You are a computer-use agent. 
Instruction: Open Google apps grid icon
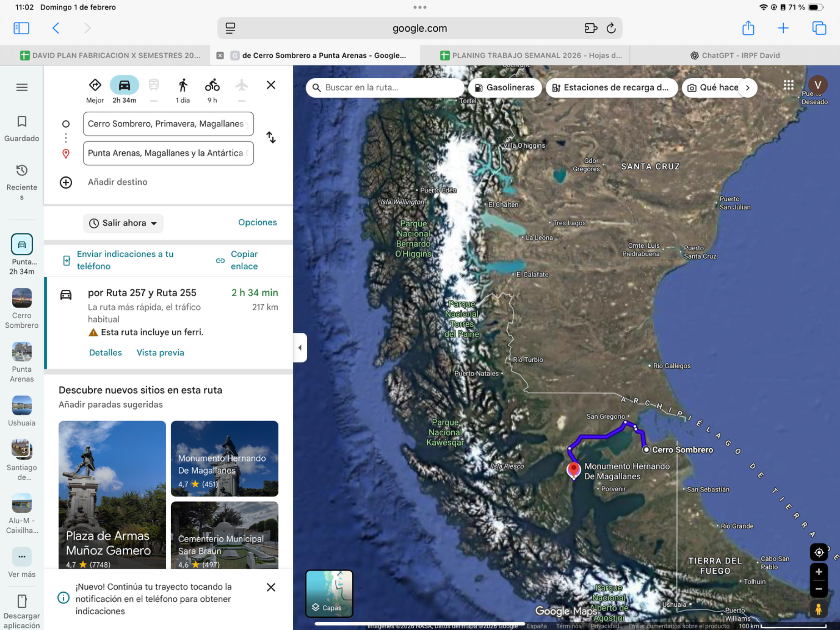pos(788,85)
